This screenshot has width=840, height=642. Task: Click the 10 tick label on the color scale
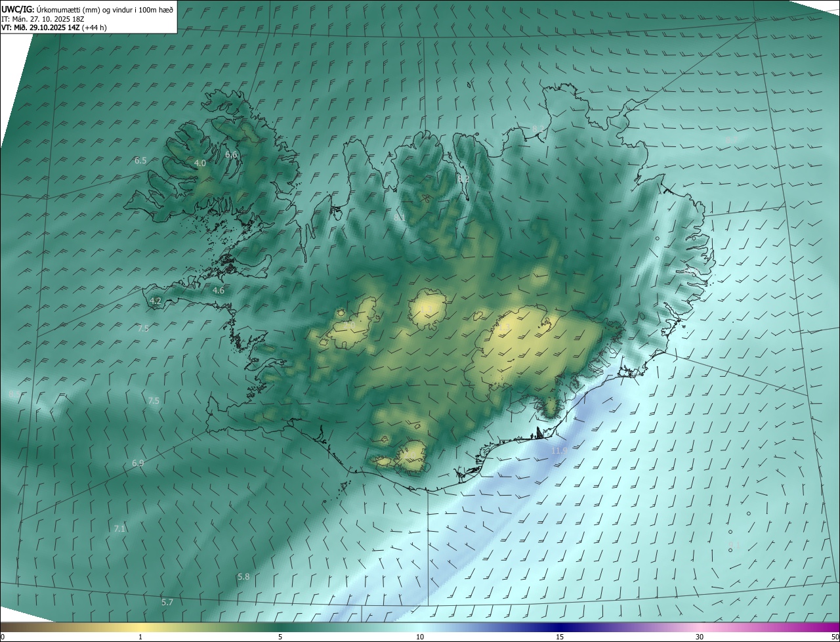tap(420, 637)
